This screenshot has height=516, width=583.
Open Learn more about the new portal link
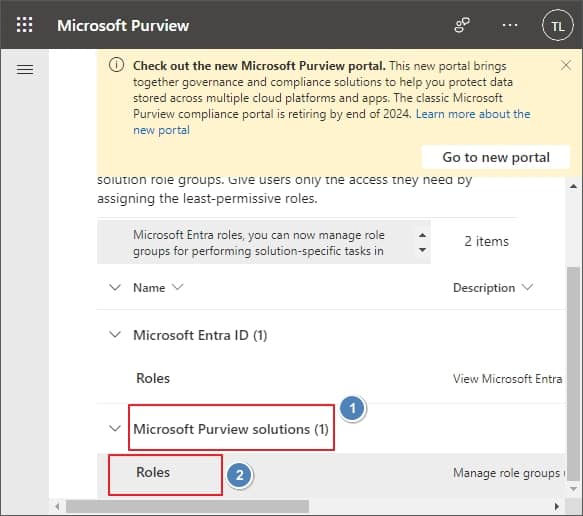[x=332, y=122]
